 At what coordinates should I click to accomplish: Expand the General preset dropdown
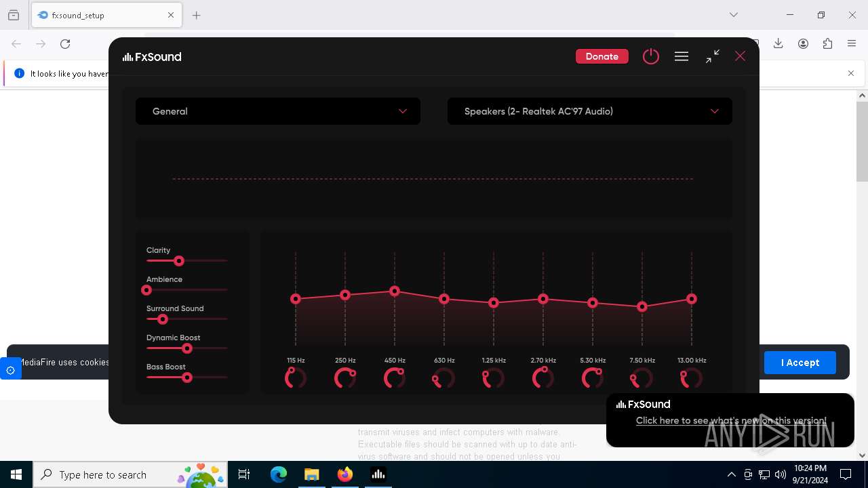tap(278, 111)
